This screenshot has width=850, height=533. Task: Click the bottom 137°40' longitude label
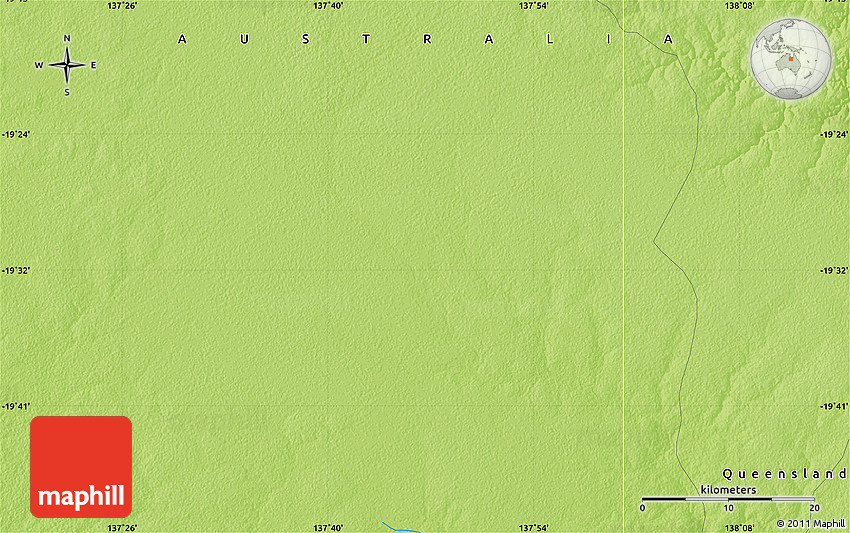pyautogui.click(x=328, y=528)
